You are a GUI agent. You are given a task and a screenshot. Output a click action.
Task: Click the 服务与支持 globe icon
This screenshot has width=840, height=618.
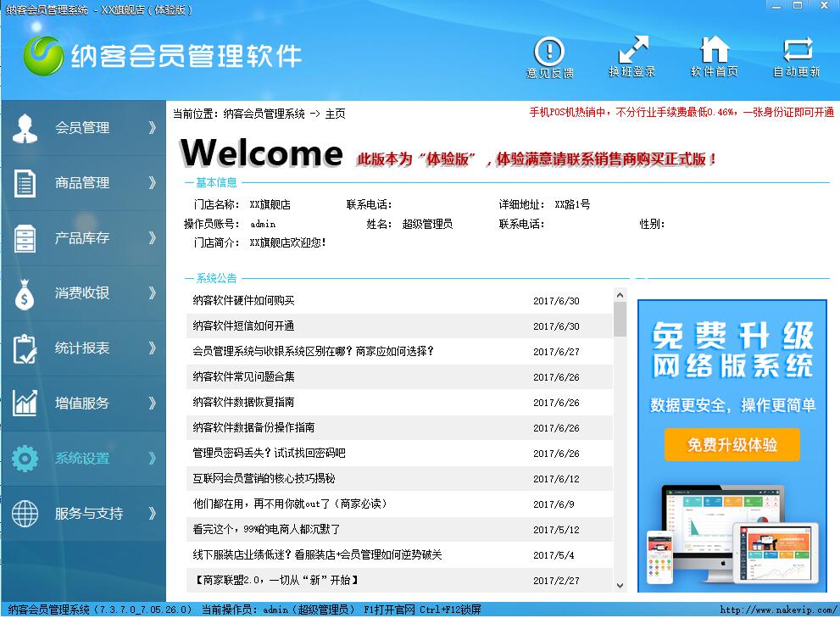[x=25, y=514]
